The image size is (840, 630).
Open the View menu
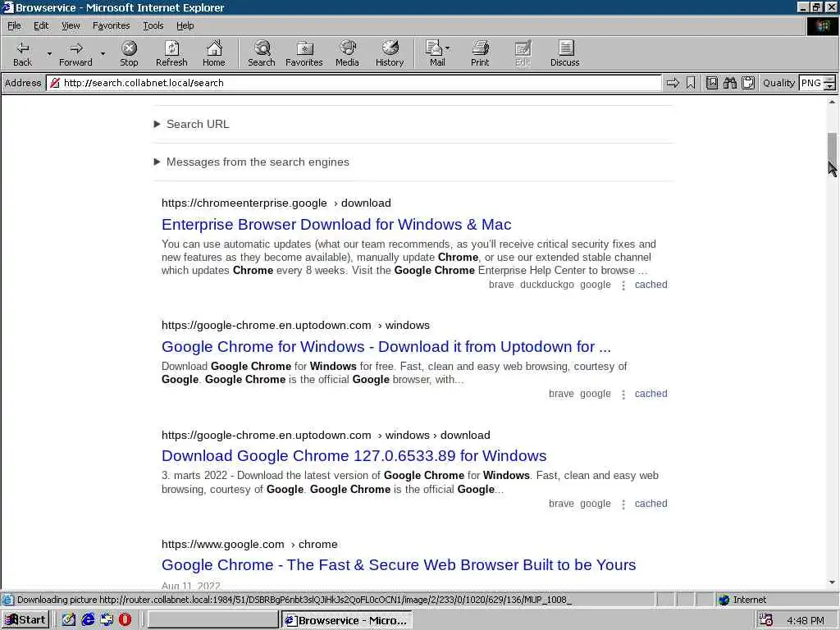tap(71, 25)
